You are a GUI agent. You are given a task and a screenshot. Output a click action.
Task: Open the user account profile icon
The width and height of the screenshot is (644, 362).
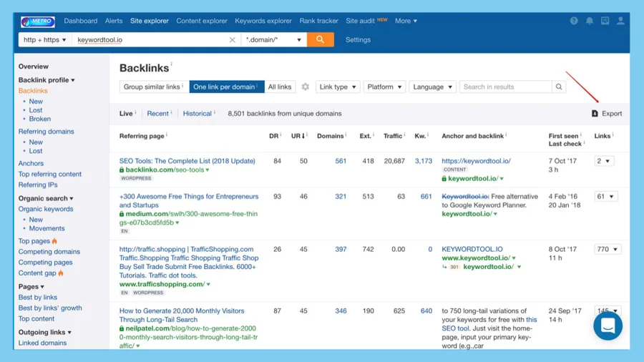click(620, 21)
